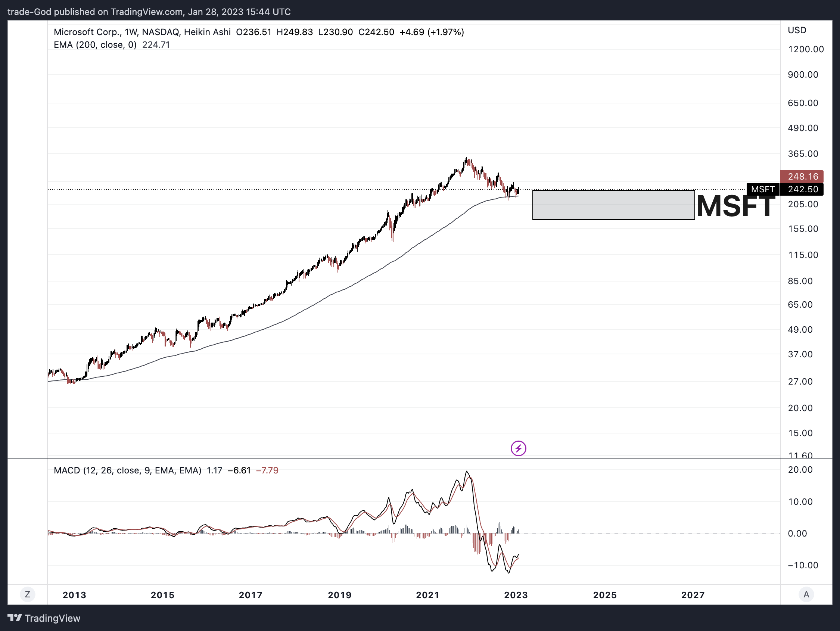This screenshot has width=840, height=631.
Task: Click the 2023 time axis label
Action: pos(516,595)
